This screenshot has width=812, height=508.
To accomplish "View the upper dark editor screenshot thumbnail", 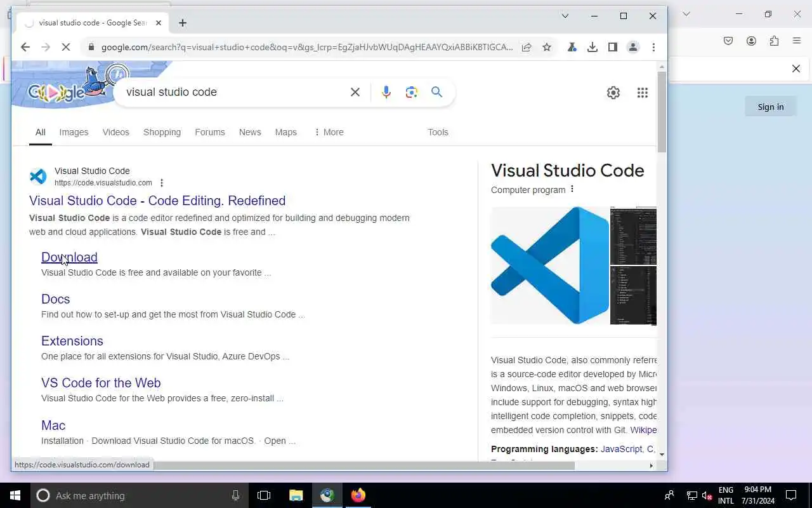I will (x=633, y=236).
